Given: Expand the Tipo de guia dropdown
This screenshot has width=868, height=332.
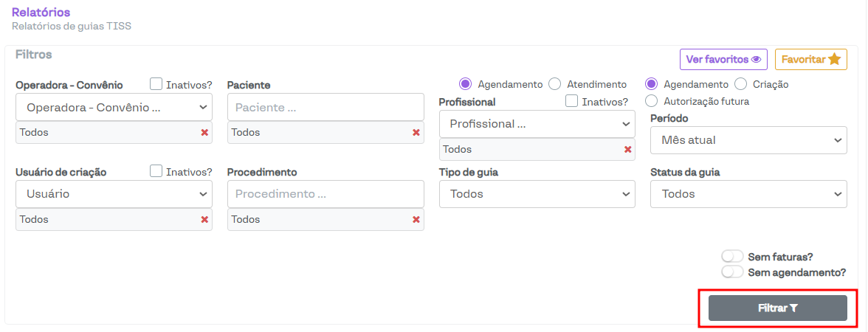Looking at the screenshot, I should point(537,194).
